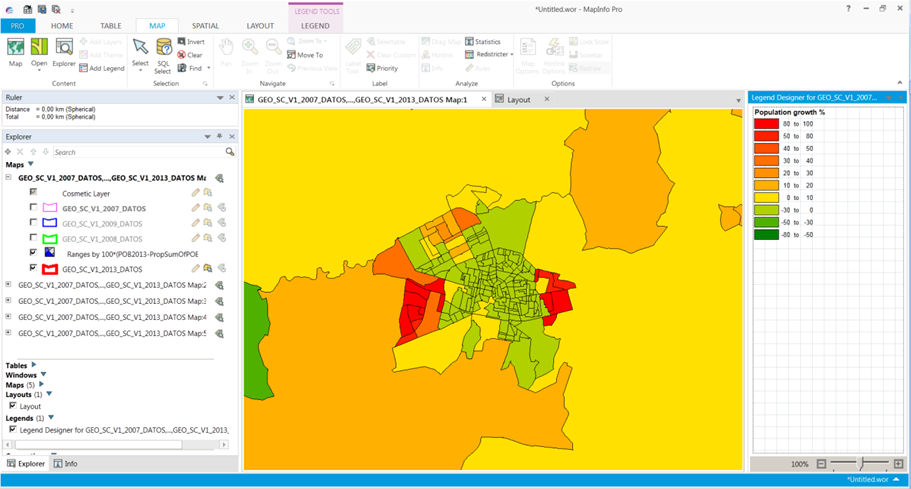The height and width of the screenshot is (489, 911).
Task: Toggle GEO_SC_V1_2008_DATOS layer visibility
Action: 33,237
